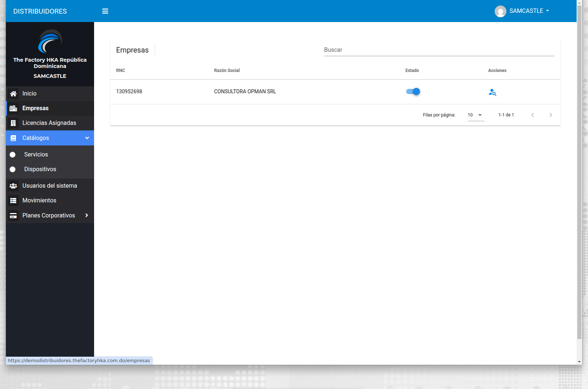Click the Servicios bullet icon

[12, 155]
